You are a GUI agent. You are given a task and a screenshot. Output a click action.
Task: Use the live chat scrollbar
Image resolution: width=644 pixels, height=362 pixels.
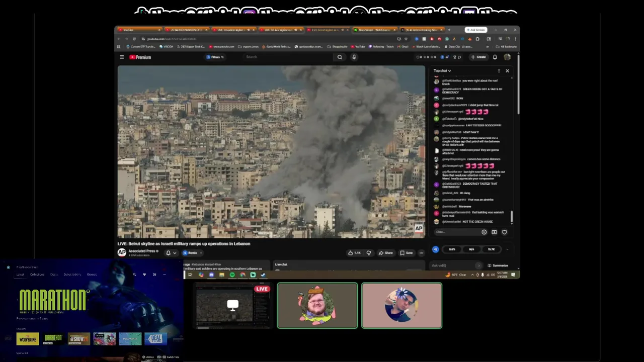point(512,217)
